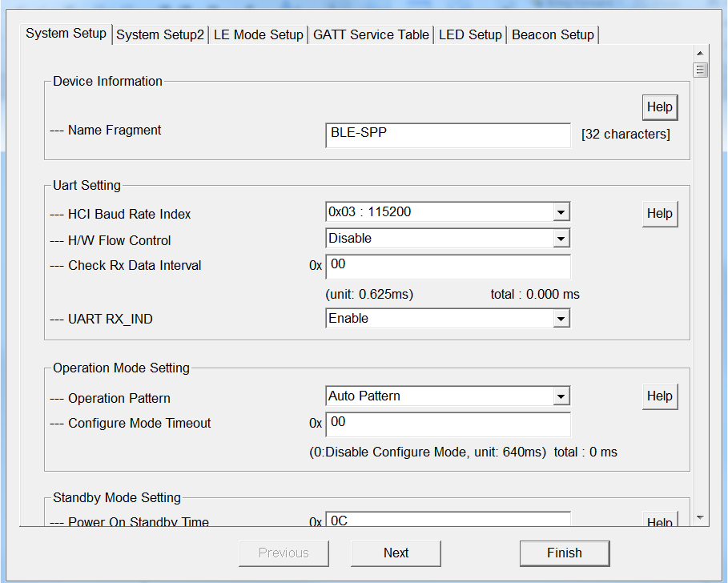728x583 pixels.
Task: Click Help in Device Information section
Action: tap(659, 107)
